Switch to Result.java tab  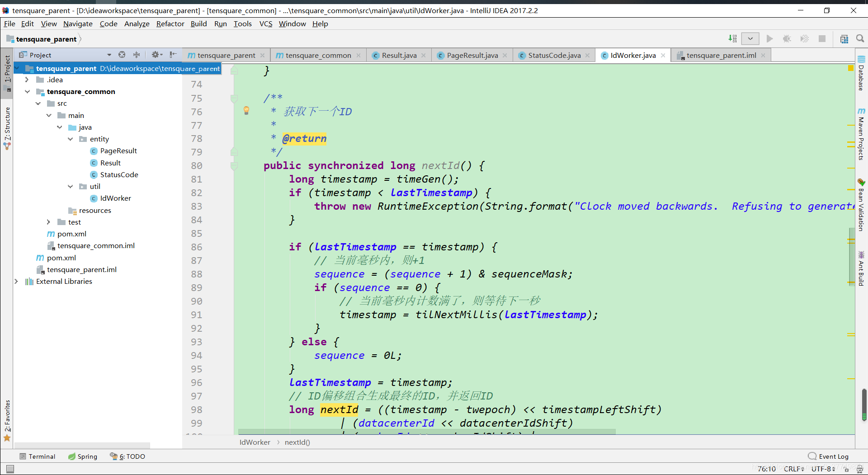tap(399, 55)
